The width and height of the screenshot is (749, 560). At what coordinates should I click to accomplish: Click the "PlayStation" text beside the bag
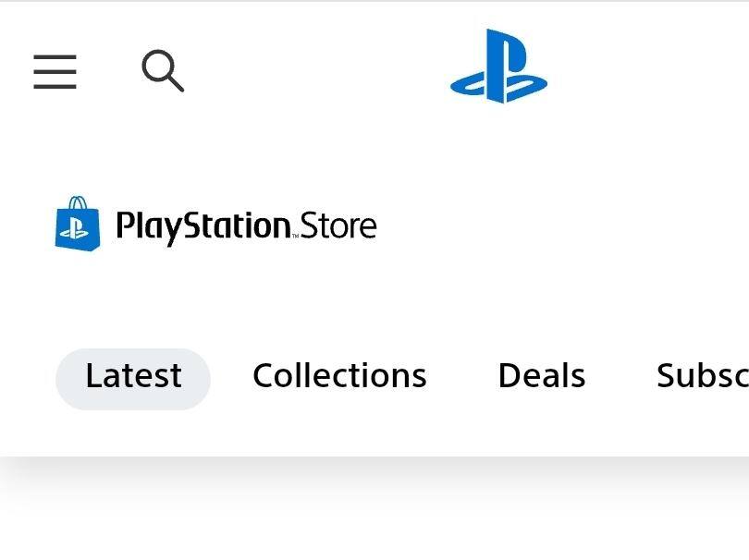[x=203, y=226]
